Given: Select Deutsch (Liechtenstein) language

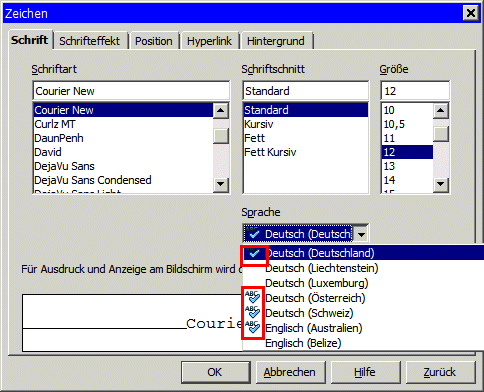Looking at the screenshot, I should pos(364,268).
